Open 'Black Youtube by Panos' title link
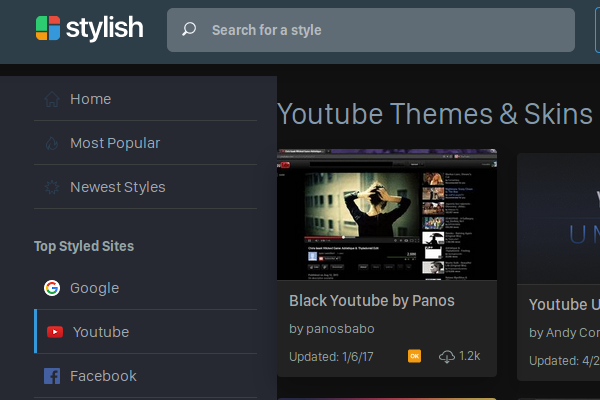 pos(372,300)
